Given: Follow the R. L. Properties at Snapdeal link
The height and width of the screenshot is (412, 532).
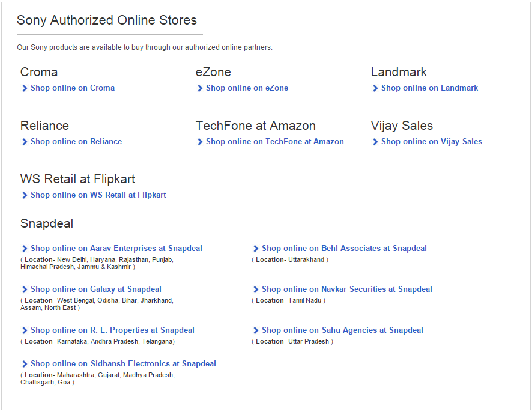Looking at the screenshot, I should pos(112,330).
